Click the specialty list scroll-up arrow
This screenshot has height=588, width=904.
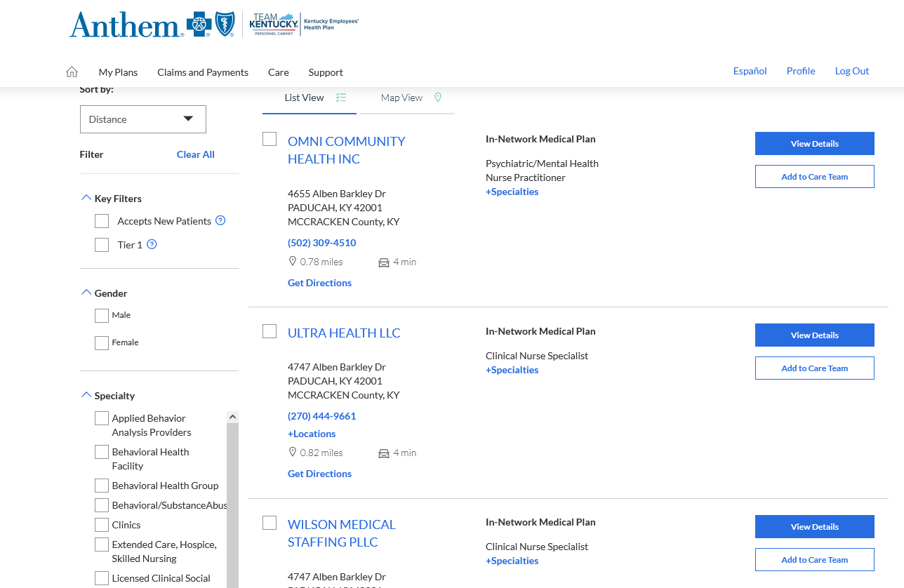point(232,417)
